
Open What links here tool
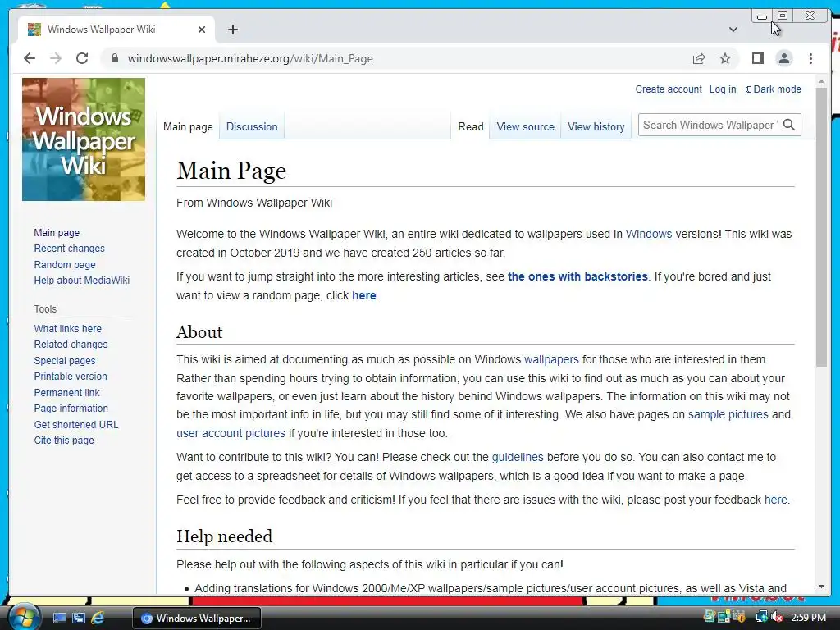(67, 328)
